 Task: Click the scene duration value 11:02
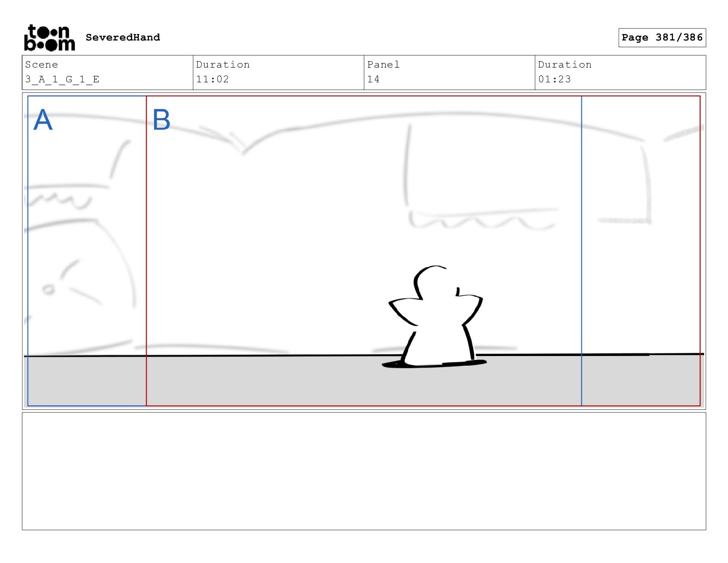click(x=212, y=79)
